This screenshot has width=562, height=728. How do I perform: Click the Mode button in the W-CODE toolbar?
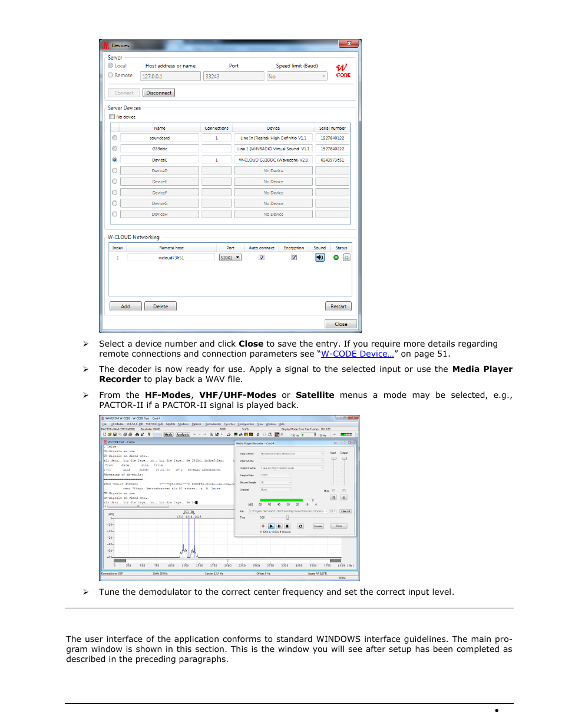click(x=168, y=434)
